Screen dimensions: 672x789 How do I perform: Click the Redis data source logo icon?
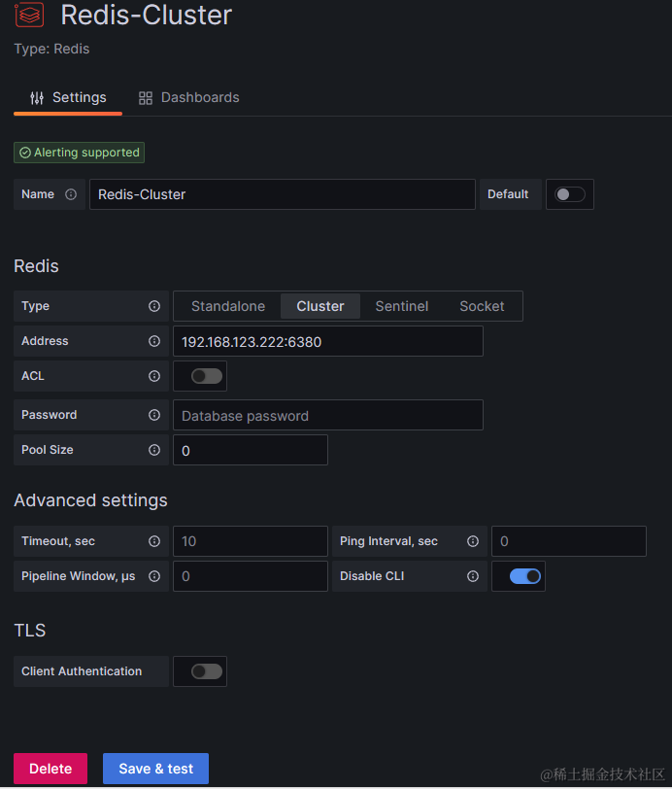29,14
